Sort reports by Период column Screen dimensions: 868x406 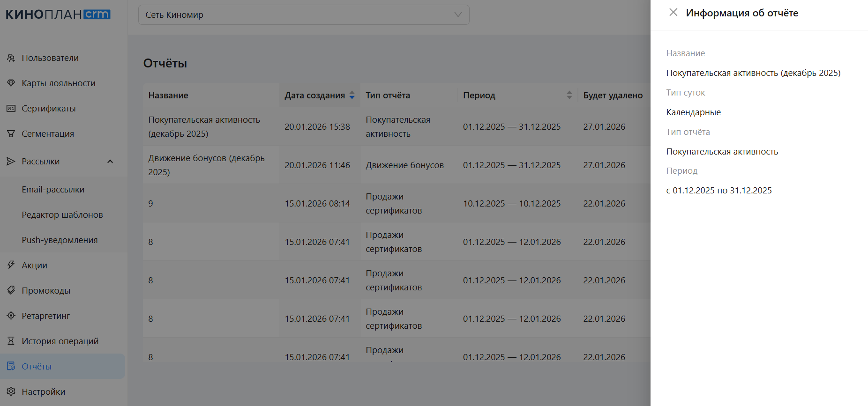[x=569, y=96]
